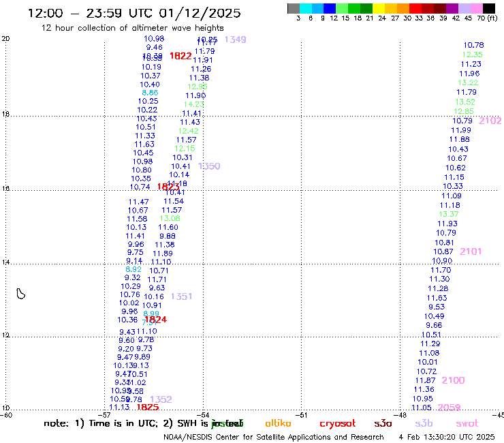This screenshot has width=504, height=443.
Task: Select the green swot value '12.35'
Action: pyautogui.click(x=472, y=55)
